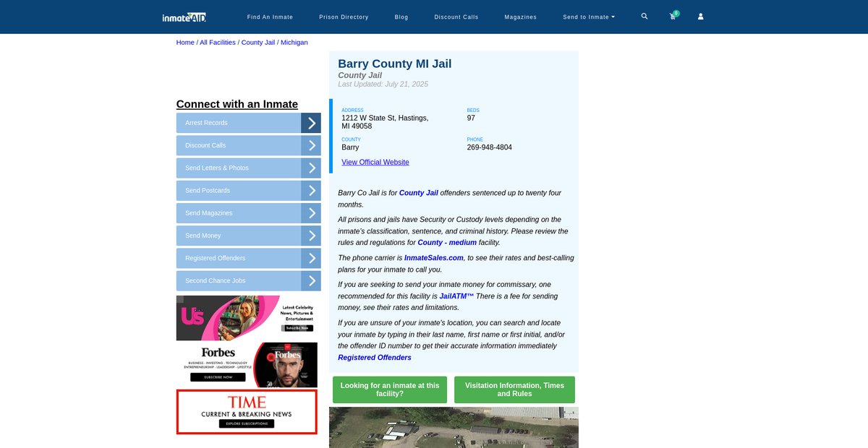Go to the Blog page
This screenshot has width=868, height=448.
pos(401,17)
